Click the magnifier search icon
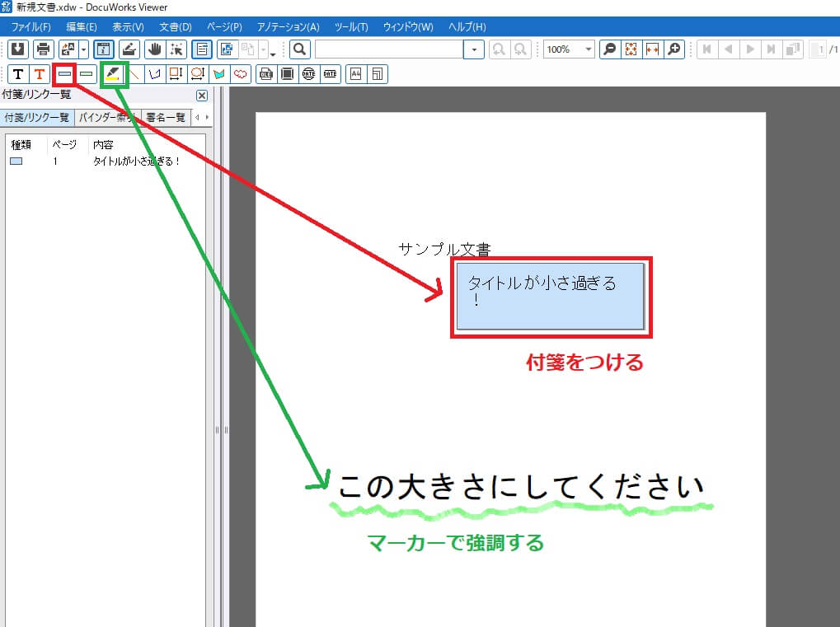The height and width of the screenshot is (627, 840). (300, 49)
